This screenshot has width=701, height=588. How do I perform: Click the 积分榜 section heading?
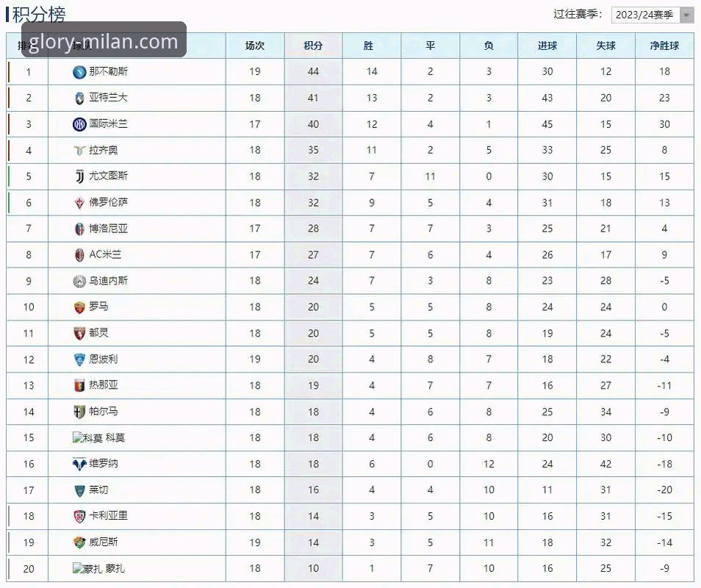[39, 14]
